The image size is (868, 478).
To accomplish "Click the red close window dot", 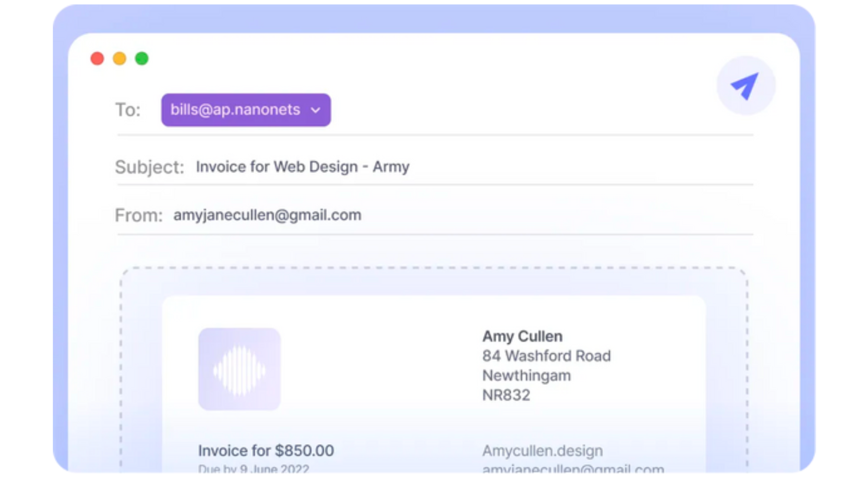I will pos(97,58).
